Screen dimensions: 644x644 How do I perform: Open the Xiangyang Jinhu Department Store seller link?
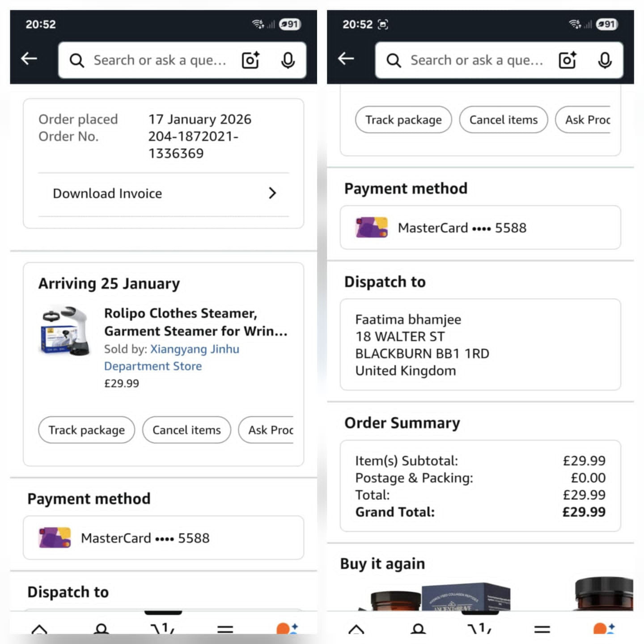[x=172, y=357]
